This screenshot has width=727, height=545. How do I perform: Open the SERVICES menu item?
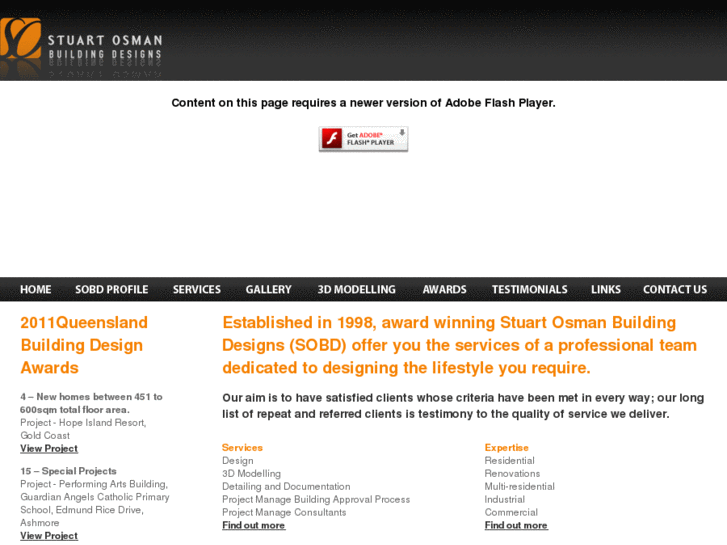point(197,289)
